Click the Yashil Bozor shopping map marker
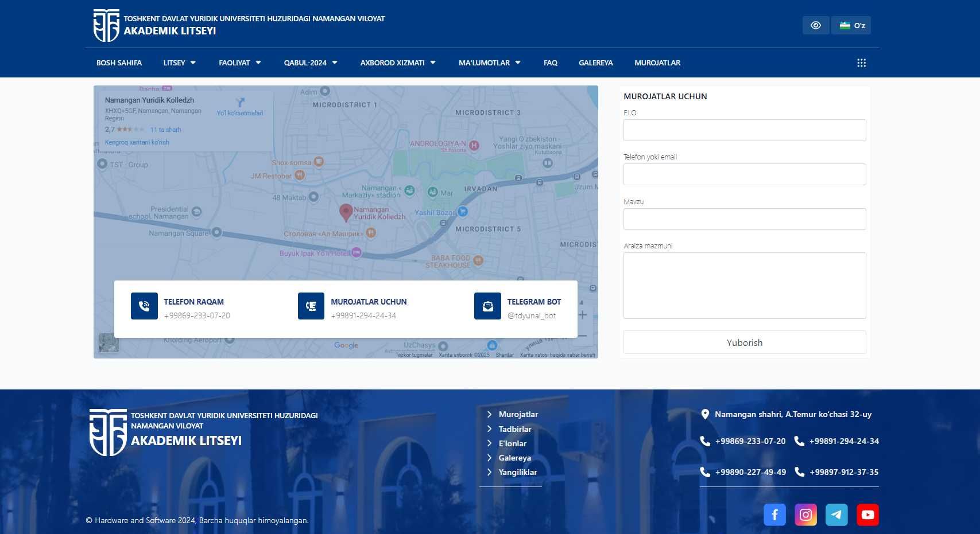 click(463, 212)
